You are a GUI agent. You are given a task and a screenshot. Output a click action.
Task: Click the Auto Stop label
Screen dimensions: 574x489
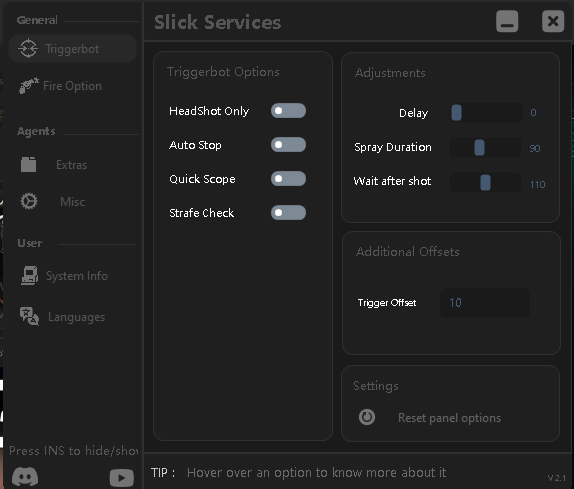195,145
